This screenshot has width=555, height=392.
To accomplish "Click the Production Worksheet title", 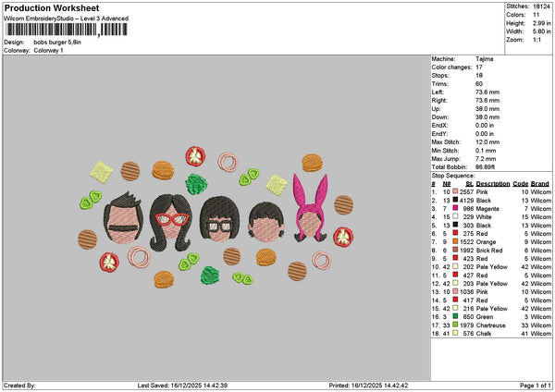I will (x=52, y=8).
